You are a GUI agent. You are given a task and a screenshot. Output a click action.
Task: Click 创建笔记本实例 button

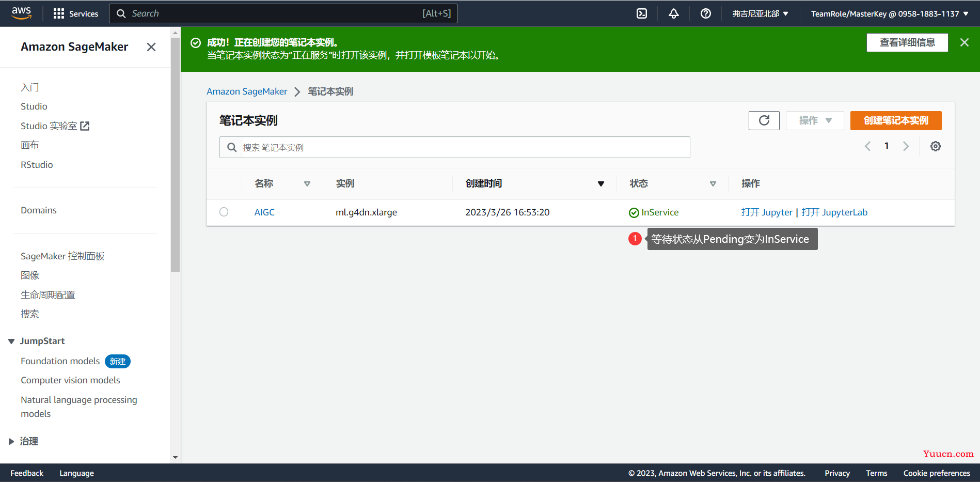coord(896,120)
